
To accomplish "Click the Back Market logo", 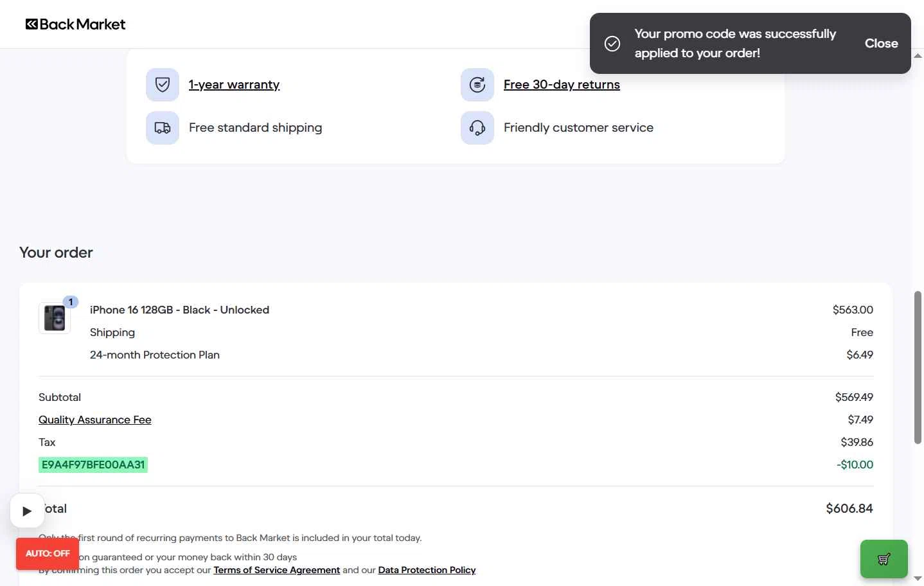I will pyautogui.click(x=75, y=24).
